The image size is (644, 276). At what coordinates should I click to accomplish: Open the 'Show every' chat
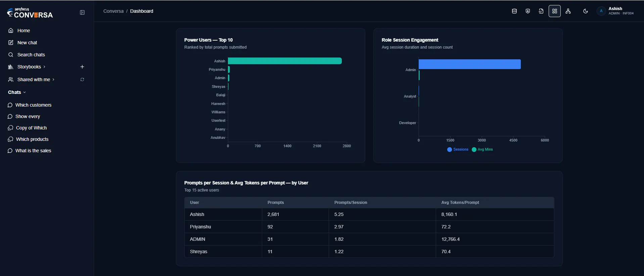[x=28, y=116]
